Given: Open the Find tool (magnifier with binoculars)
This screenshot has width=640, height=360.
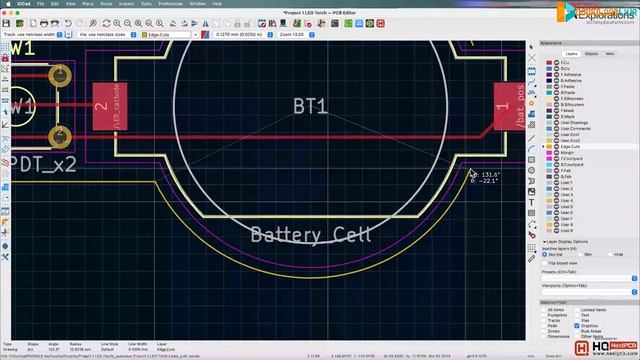Looking at the screenshot, I should [93, 24].
